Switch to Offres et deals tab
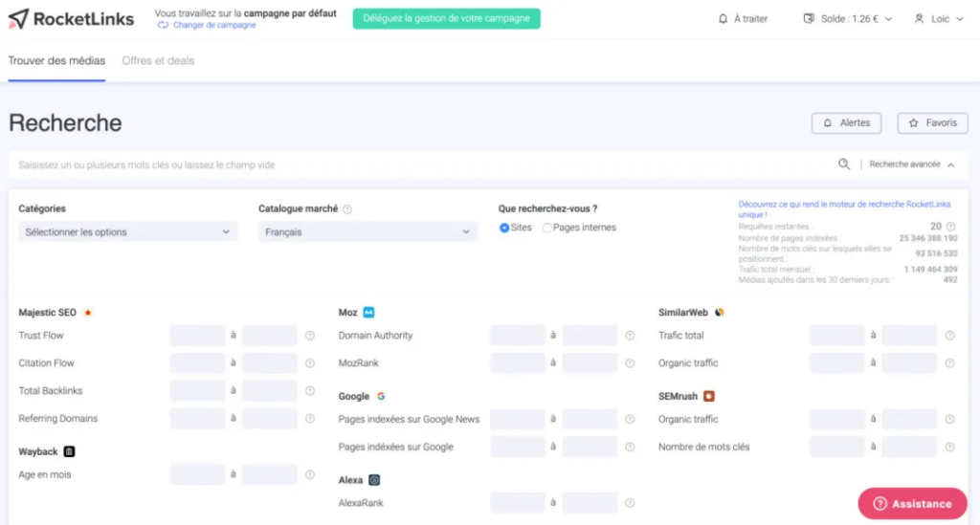 (158, 61)
